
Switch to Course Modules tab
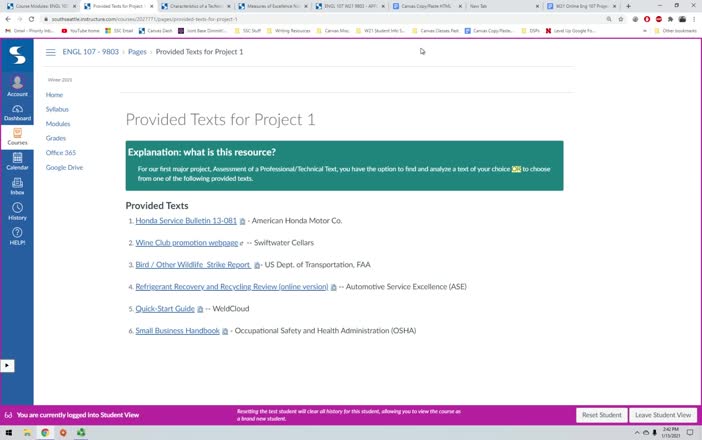41,6
